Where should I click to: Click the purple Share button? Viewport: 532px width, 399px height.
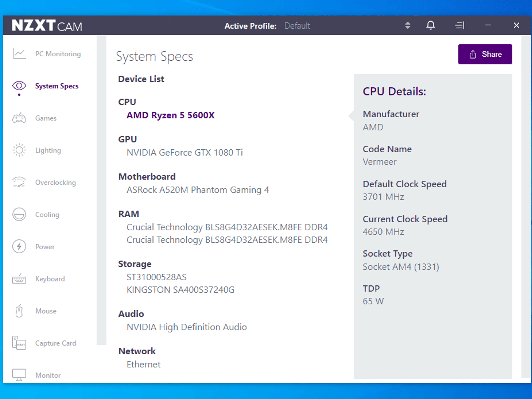point(485,54)
